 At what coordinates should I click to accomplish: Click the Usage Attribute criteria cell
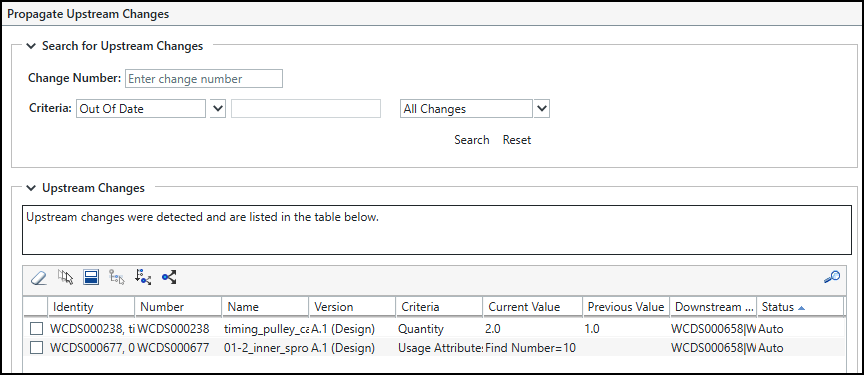click(440, 348)
